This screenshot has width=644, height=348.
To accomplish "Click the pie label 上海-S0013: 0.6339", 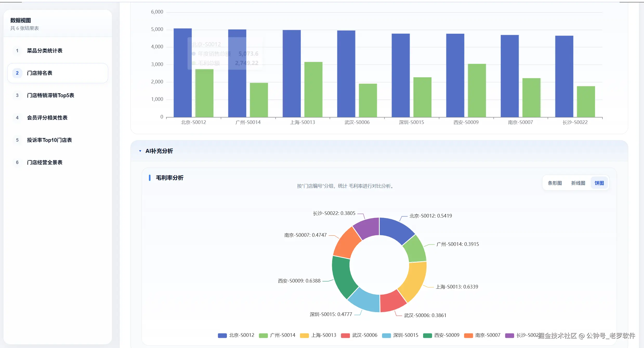I will click(x=457, y=287).
